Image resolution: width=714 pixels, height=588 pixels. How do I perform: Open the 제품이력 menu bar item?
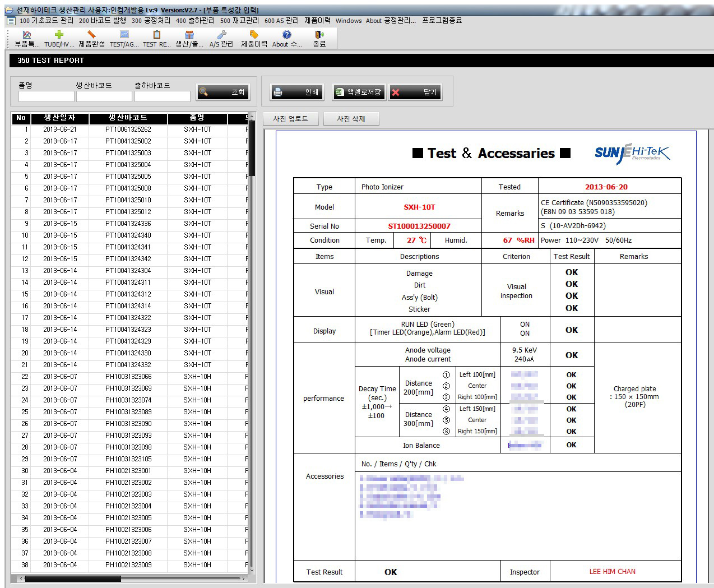point(317,21)
